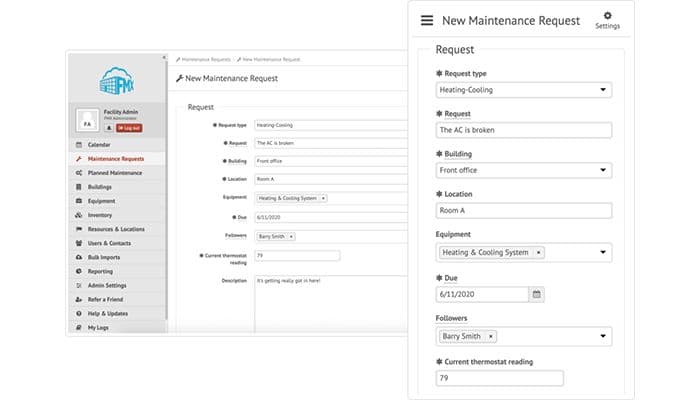Remove Heating & Cooling System tag in desktop form
The image size is (700, 400).
(x=323, y=198)
